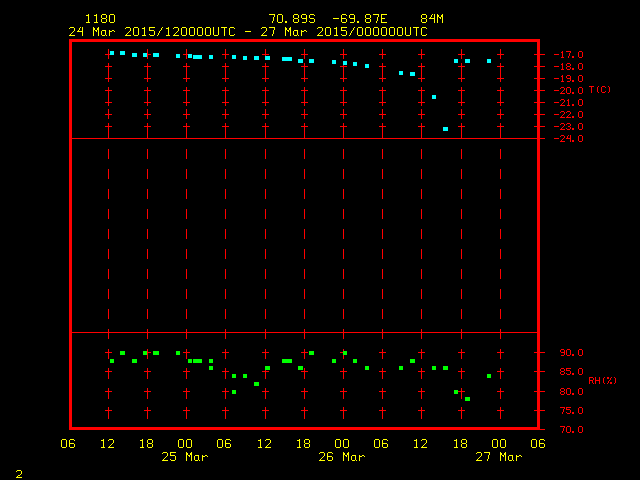Click the rightmost 06 time label
The width and height of the screenshot is (640, 480).
(x=537, y=444)
